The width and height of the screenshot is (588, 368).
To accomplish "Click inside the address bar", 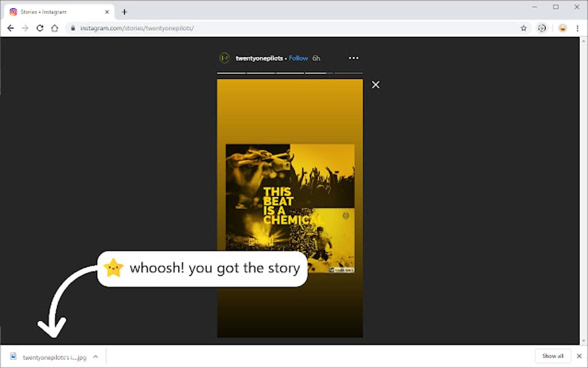I will click(231, 27).
